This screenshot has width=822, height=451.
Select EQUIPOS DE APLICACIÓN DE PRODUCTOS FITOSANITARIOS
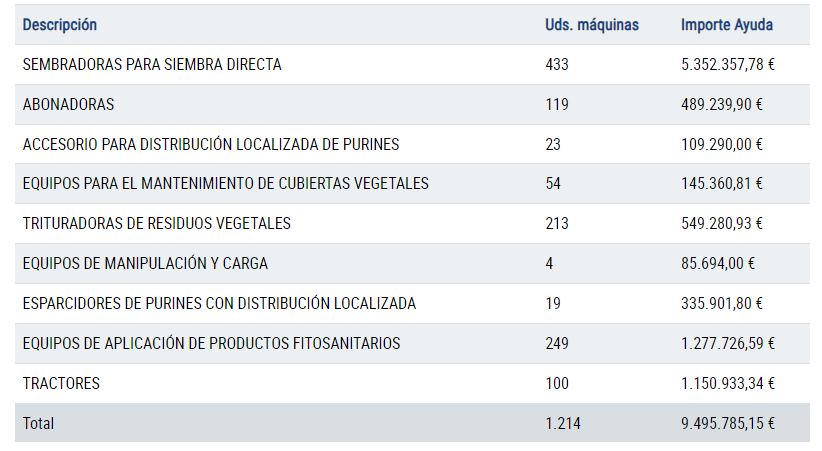coord(211,343)
